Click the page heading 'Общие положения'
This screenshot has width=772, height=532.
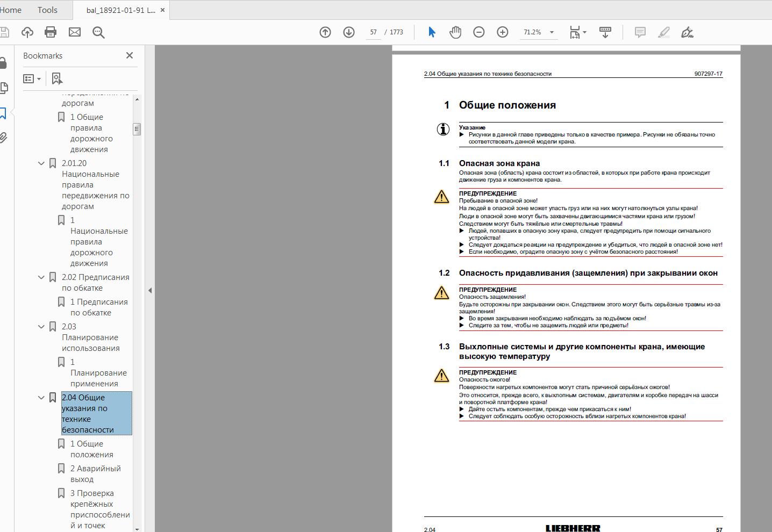click(x=507, y=105)
